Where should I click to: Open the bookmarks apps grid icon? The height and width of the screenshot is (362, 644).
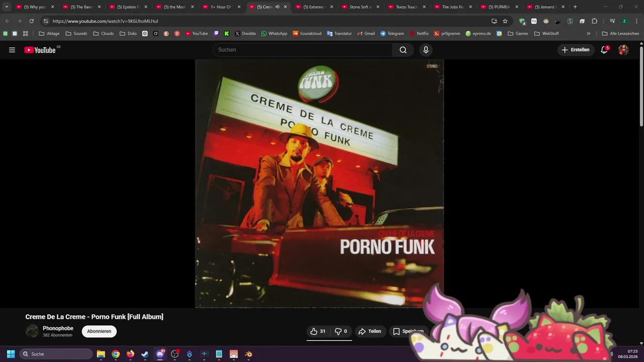[26, 33]
